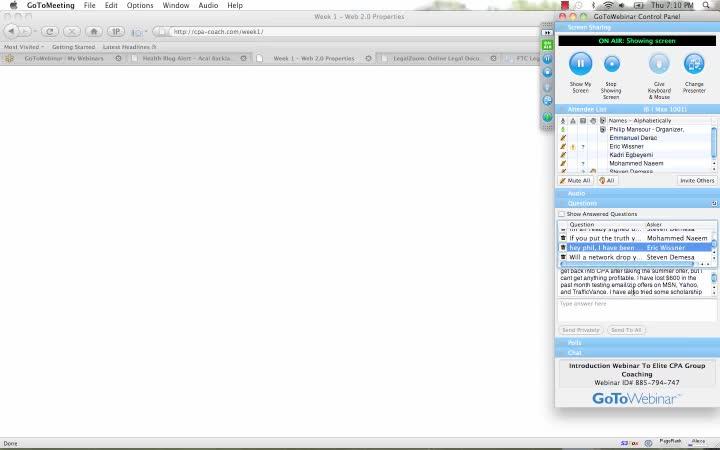This screenshot has height=450, width=720.
Task: Click the green ON AIR side tab icon
Action: coord(547,45)
